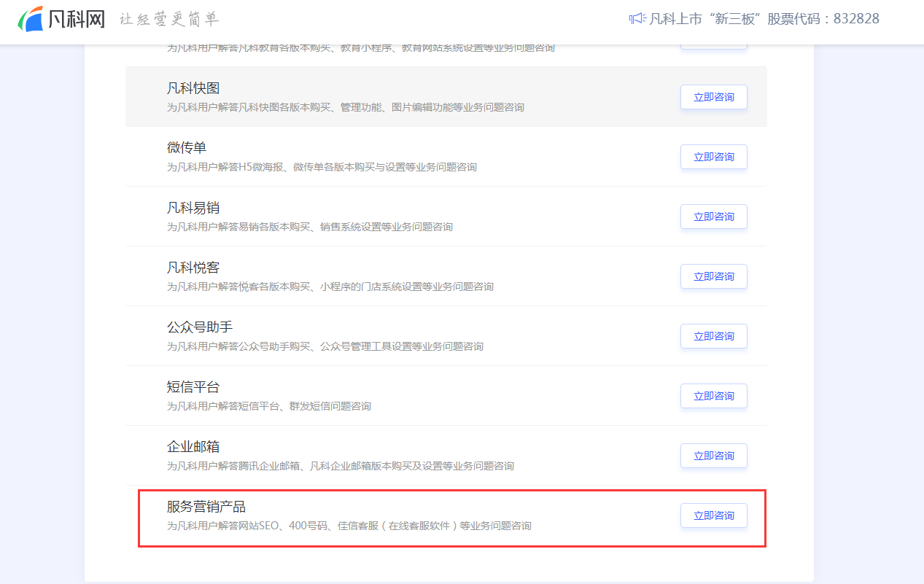Image resolution: width=924 pixels, height=584 pixels.
Task: Click 立即咨询 for 微传单
Action: (x=714, y=157)
